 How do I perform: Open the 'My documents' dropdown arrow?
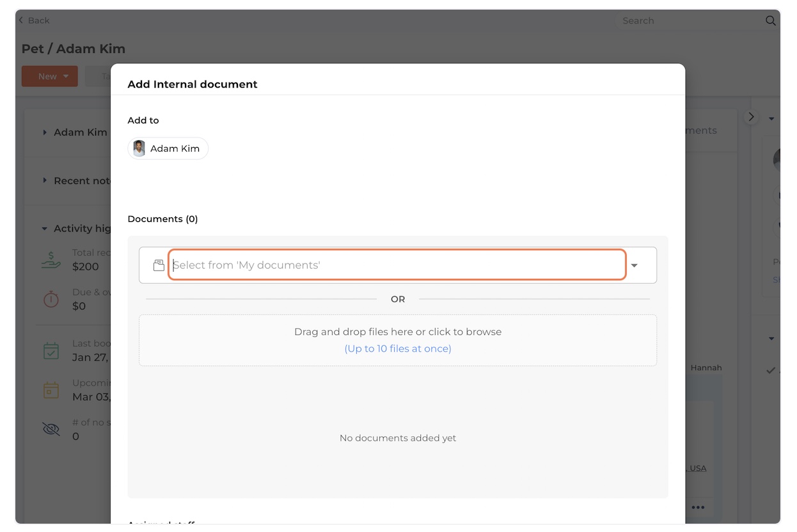[635, 265]
